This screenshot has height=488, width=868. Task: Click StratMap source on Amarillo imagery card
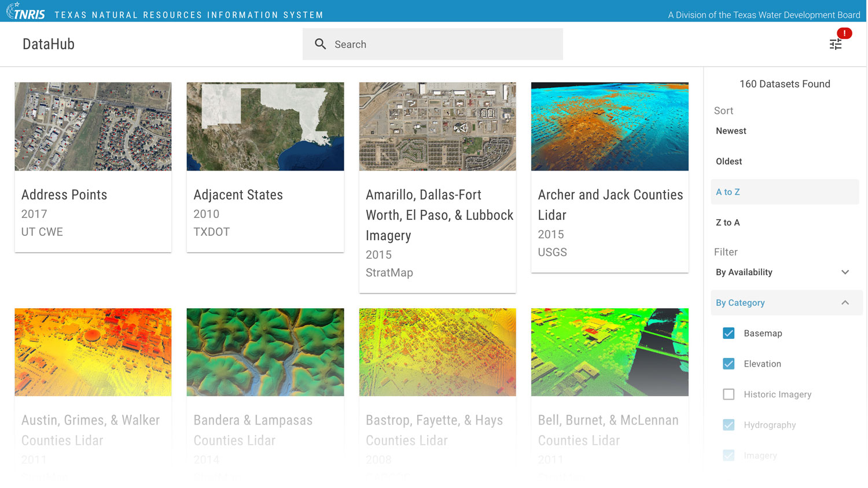(x=389, y=273)
